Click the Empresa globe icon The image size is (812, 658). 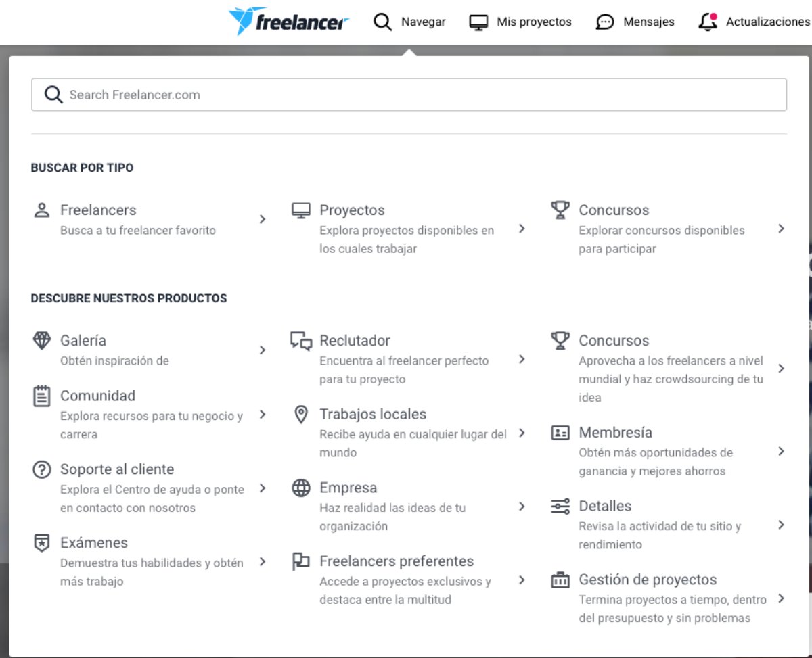tap(301, 488)
